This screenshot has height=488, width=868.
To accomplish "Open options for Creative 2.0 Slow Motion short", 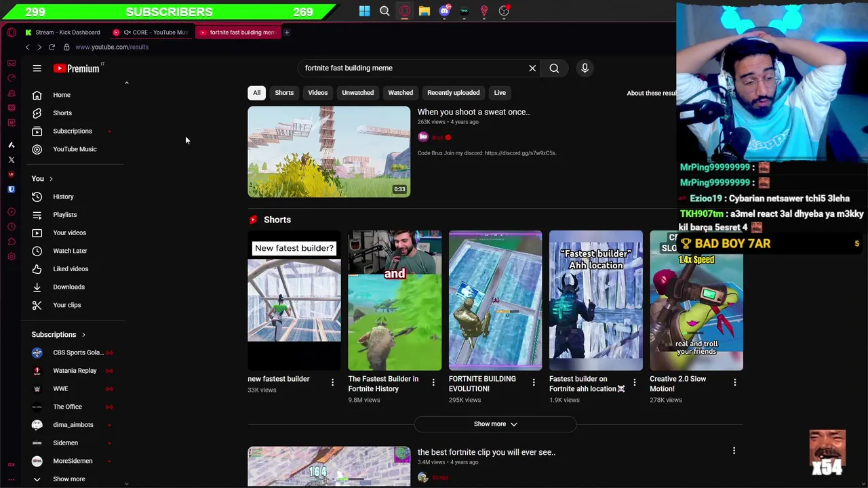I will (734, 382).
